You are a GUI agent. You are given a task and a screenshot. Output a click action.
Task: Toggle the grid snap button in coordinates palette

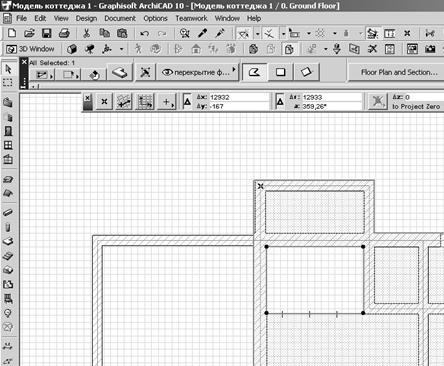[145, 102]
